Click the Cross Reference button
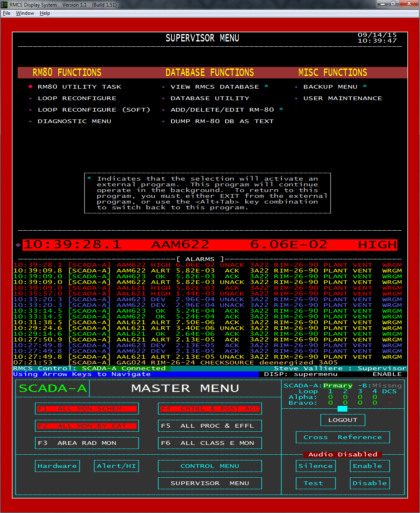420x513 pixels. click(x=342, y=437)
